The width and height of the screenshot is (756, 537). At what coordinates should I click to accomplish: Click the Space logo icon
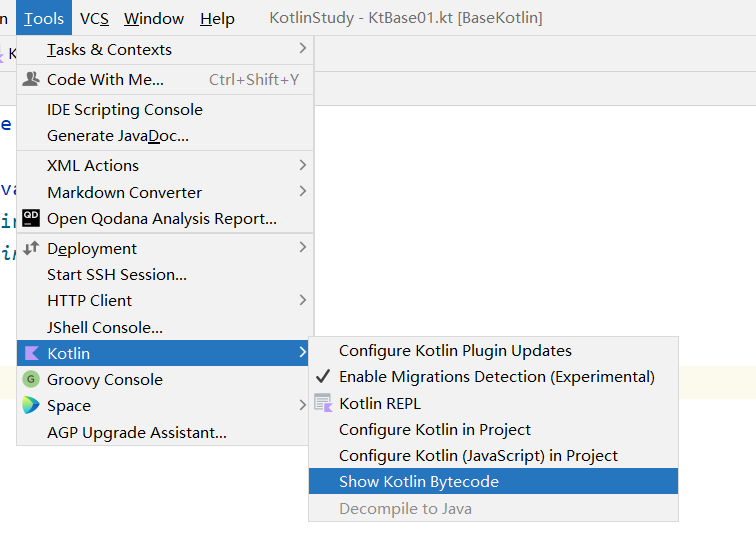(x=31, y=405)
